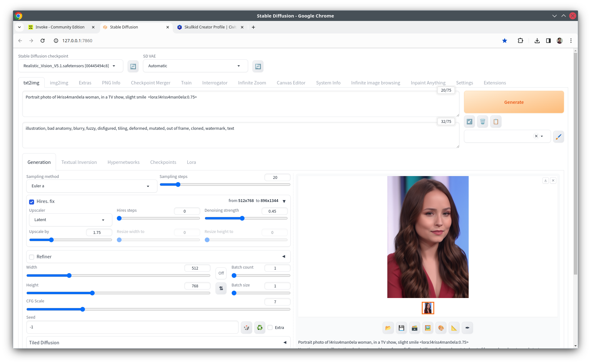Open the SD VAE Automatic dropdown
The height and width of the screenshot is (364, 591).
coord(196,66)
